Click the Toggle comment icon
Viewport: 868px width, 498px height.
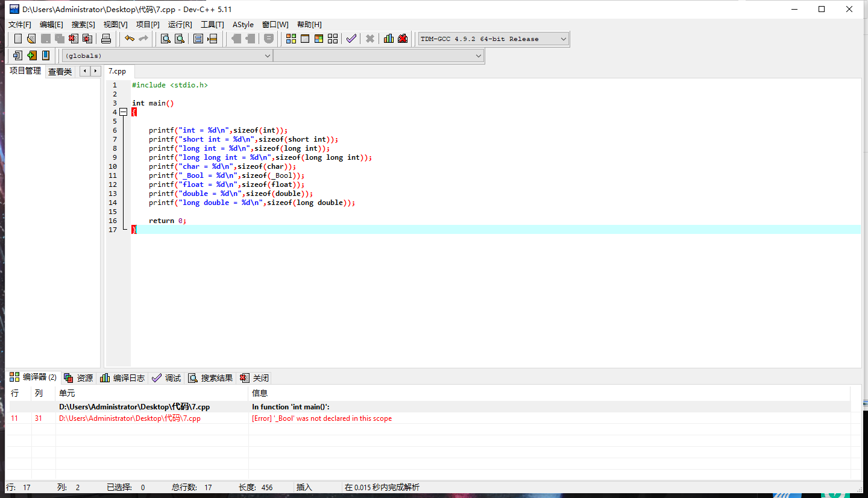pos(269,39)
